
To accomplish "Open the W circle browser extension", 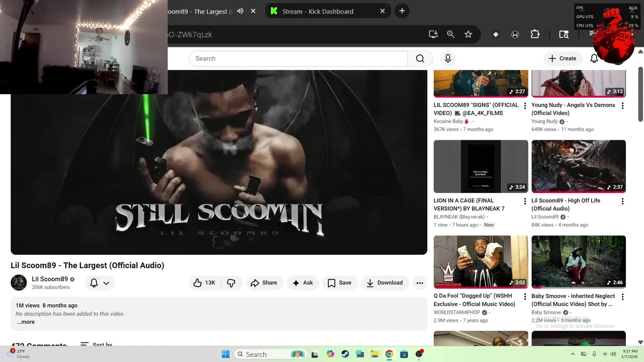I will click(x=515, y=34).
